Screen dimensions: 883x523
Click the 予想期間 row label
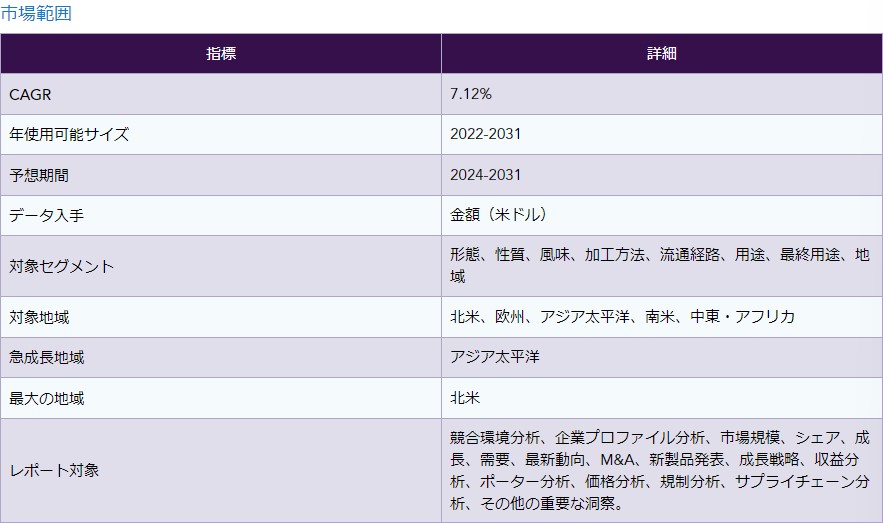(x=39, y=175)
